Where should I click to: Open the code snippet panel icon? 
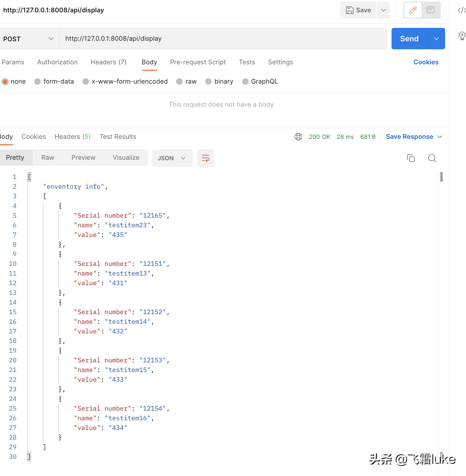pos(461,10)
